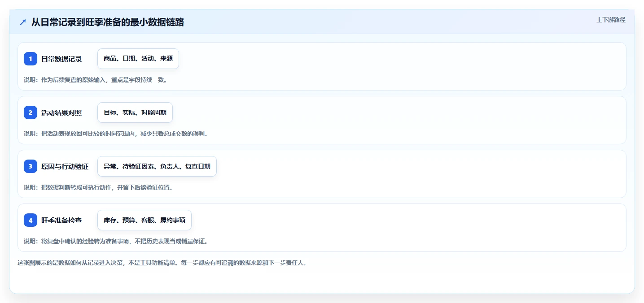Click the 商品、日期、活动、来源 field chip
Screen dimensions: 644x303
click(138, 59)
